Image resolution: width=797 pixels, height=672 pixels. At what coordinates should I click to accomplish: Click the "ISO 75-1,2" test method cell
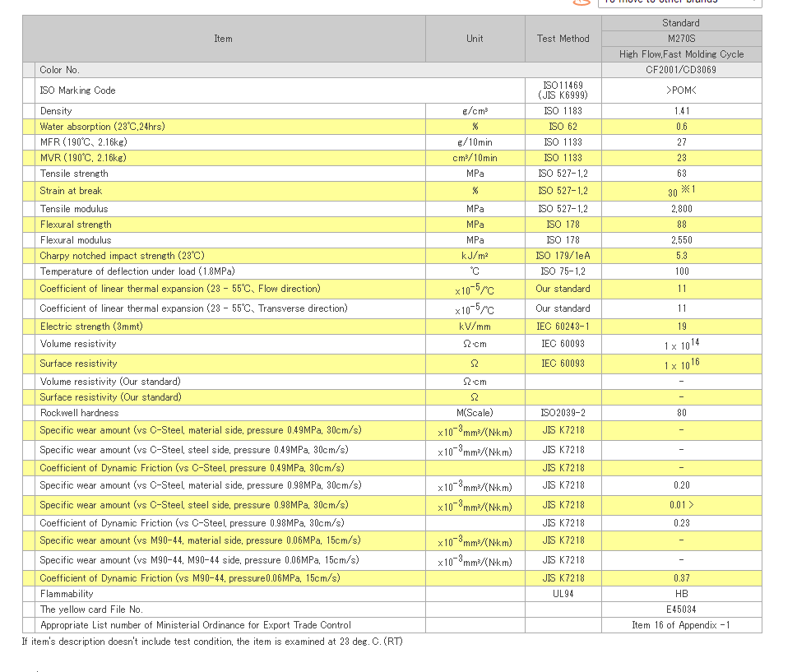(563, 271)
